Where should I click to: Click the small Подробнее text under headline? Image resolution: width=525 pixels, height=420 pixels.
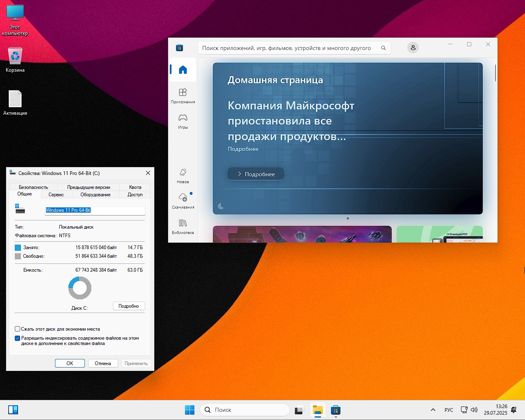tap(243, 149)
